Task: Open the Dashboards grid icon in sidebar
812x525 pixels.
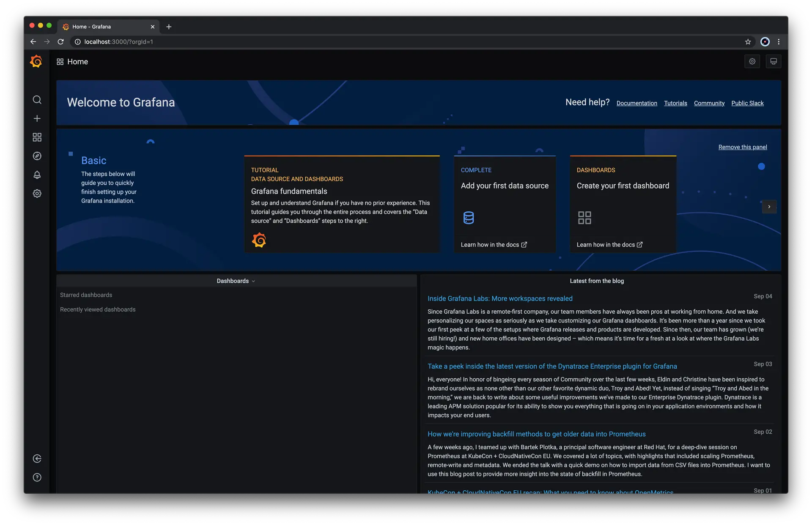Action: 37,137
